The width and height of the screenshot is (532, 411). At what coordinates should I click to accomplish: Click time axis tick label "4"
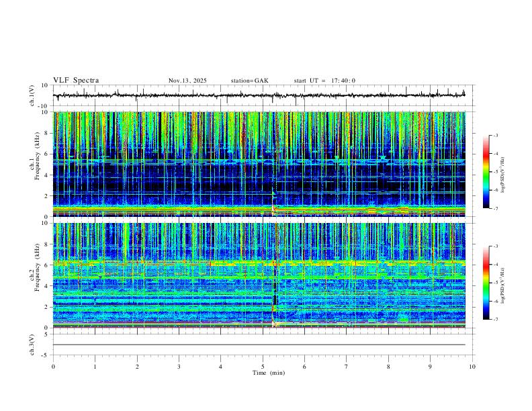click(221, 367)
